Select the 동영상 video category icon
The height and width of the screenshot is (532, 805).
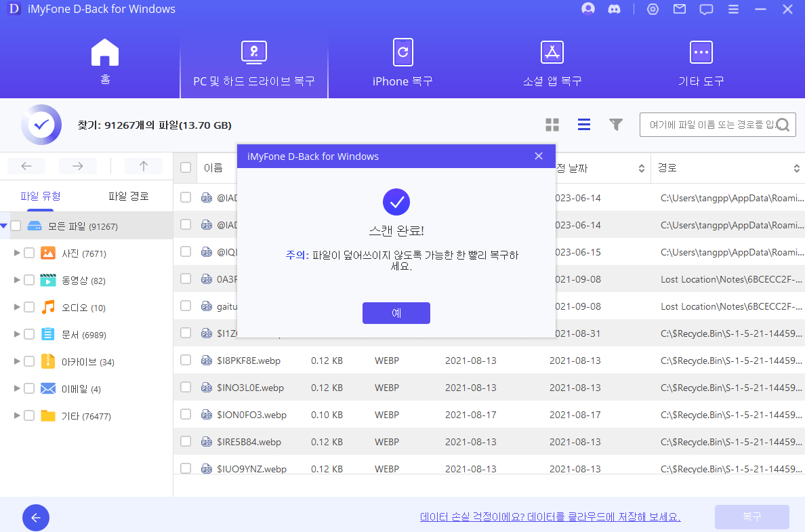click(x=47, y=280)
